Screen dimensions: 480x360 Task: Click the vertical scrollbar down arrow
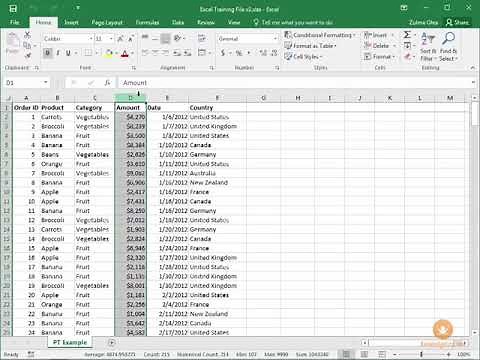click(474, 332)
